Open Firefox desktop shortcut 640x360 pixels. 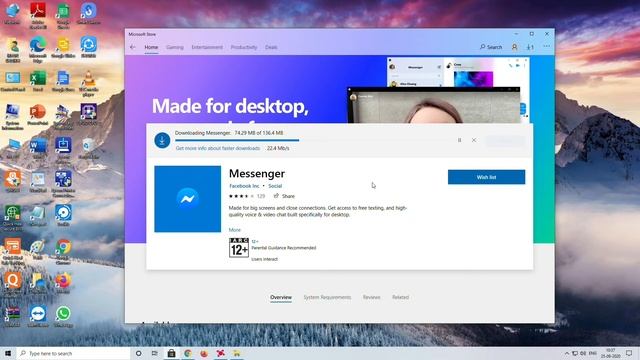(x=63, y=283)
